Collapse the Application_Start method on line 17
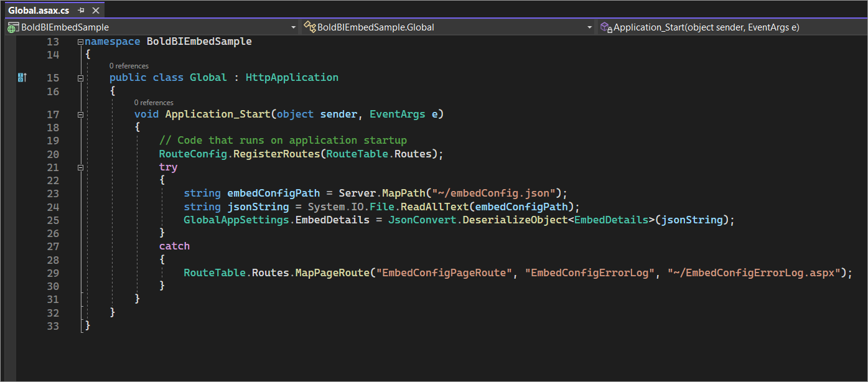 tap(80, 114)
